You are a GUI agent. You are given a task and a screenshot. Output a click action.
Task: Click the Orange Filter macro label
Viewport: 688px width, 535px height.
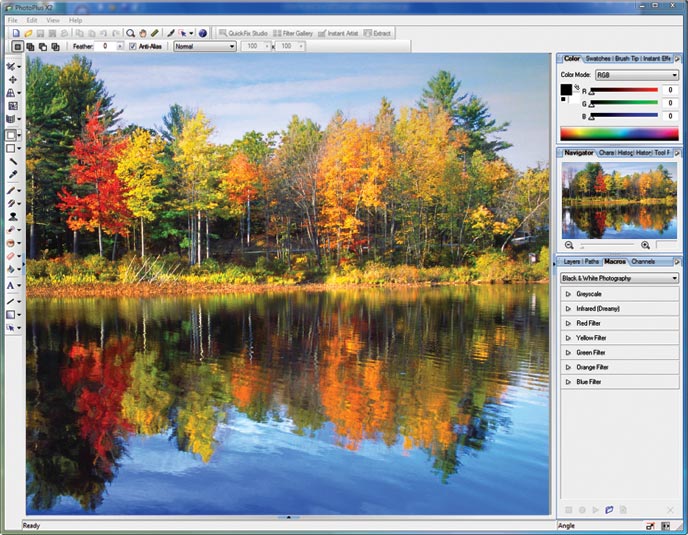click(x=592, y=367)
